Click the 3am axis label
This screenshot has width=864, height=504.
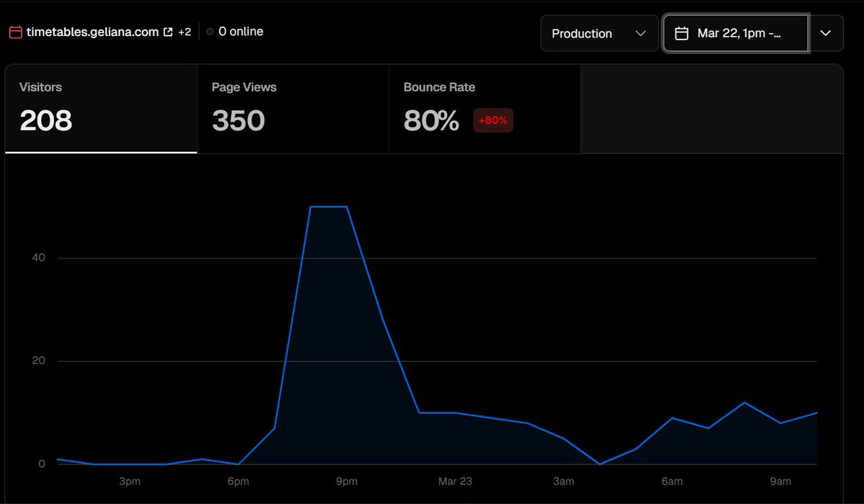(x=564, y=481)
